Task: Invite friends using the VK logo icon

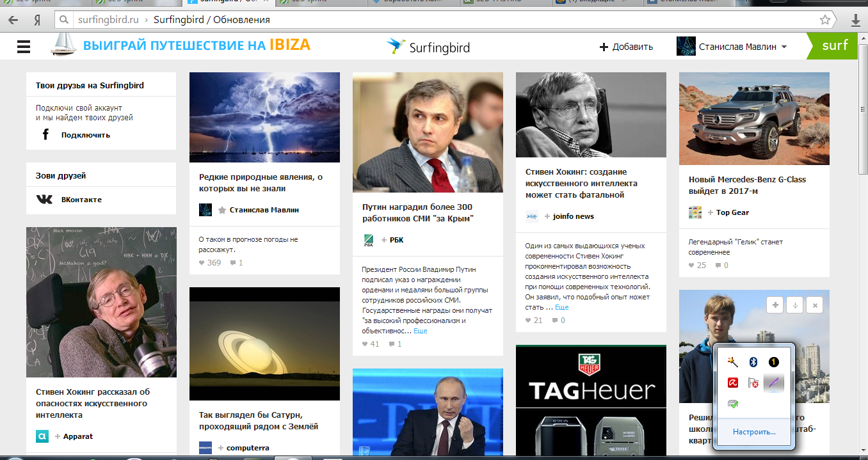Action: [x=44, y=200]
